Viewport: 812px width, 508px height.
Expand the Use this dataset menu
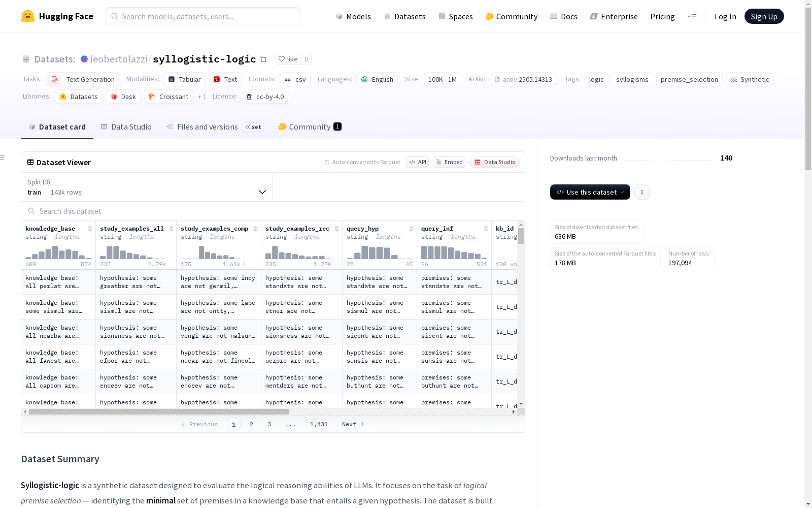(590, 192)
